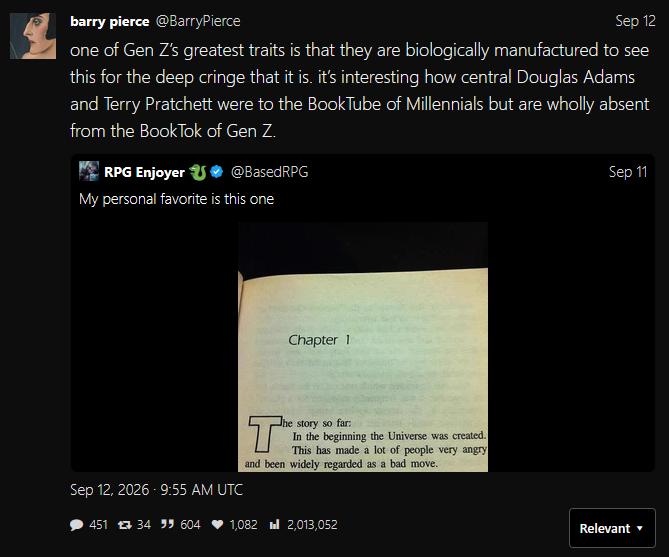Viewport: 669px width, 557px height.
Task: Click the dropdown arrow next to Relevant
Action: coord(640,528)
